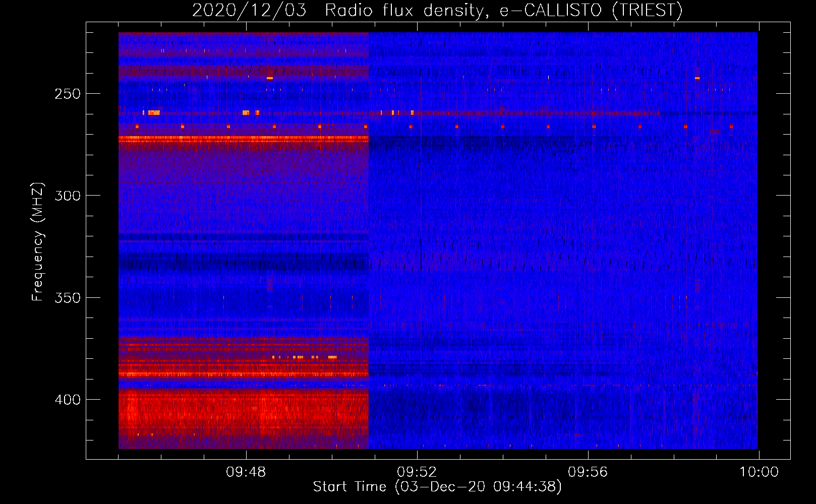
Task: Select the 300 frequency tick label
Action: tap(68, 196)
